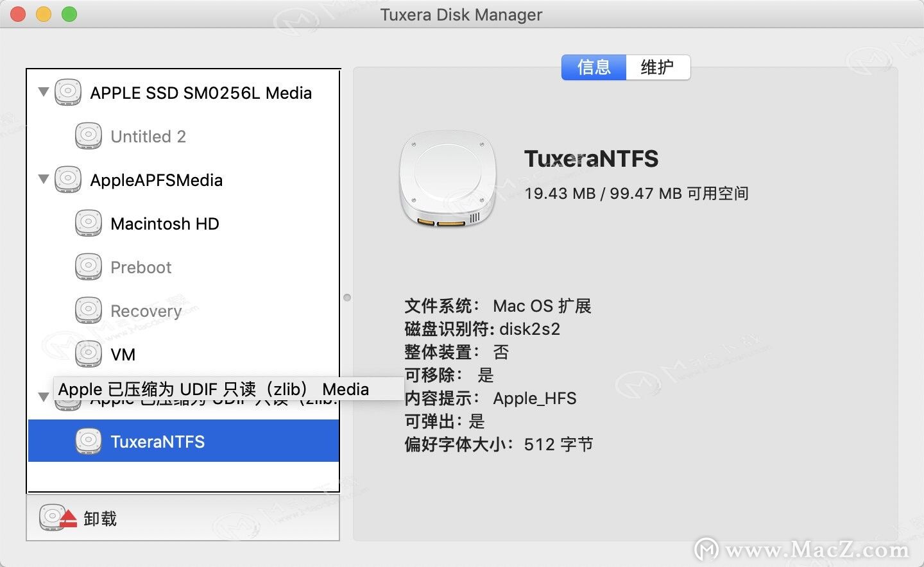Click the 可弹出 是 line
The width and height of the screenshot is (924, 567).
pyautogui.click(x=445, y=421)
